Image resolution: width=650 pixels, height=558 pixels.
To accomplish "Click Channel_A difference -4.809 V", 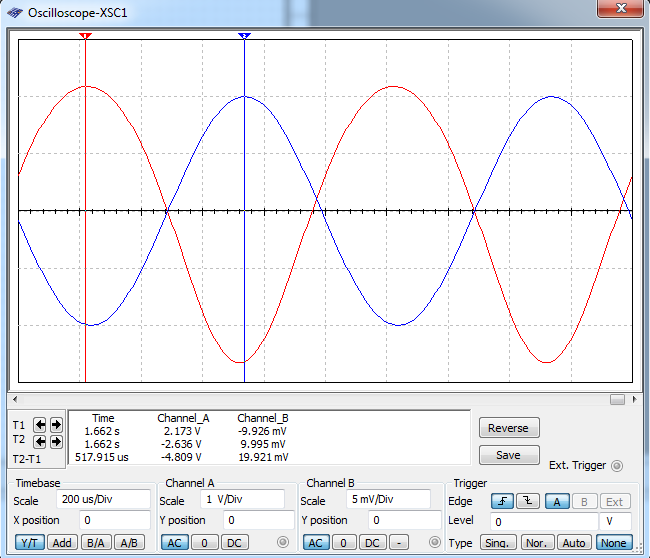I will pyautogui.click(x=181, y=457).
